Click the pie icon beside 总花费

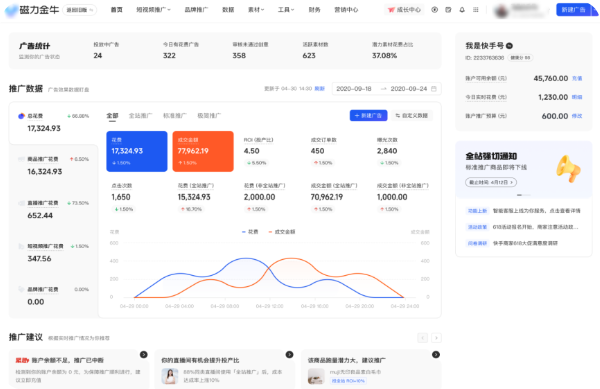[x=21, y=116]
